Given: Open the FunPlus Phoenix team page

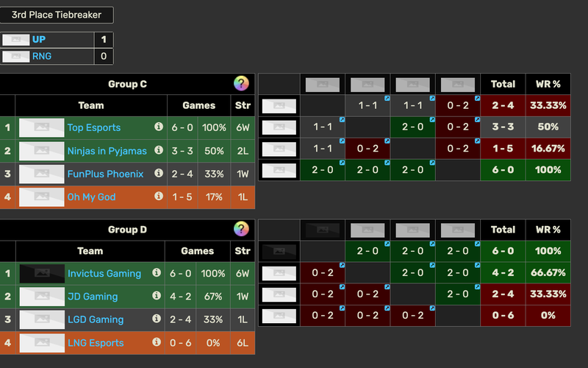Looking at the screenshot, I should click(105, 174).
